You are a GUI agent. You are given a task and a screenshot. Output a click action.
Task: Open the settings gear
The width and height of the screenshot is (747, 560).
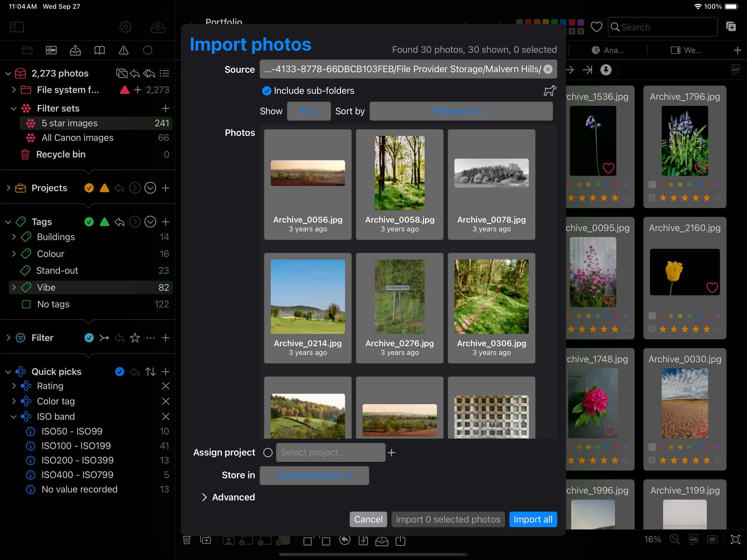[126, 27]
